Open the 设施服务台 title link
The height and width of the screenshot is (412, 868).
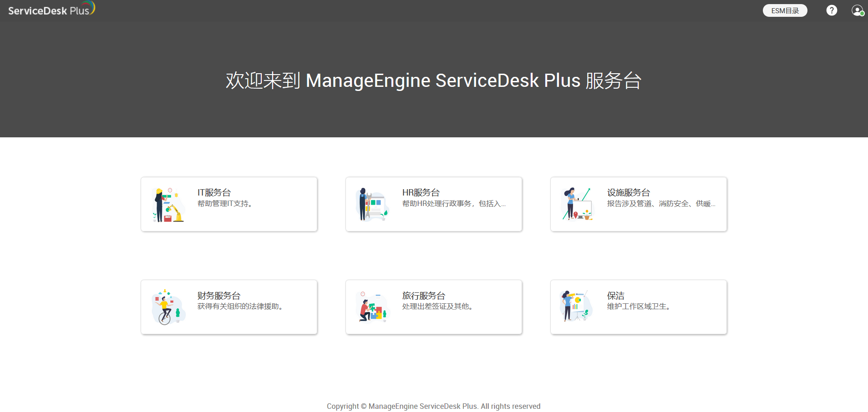pos(629,192)
